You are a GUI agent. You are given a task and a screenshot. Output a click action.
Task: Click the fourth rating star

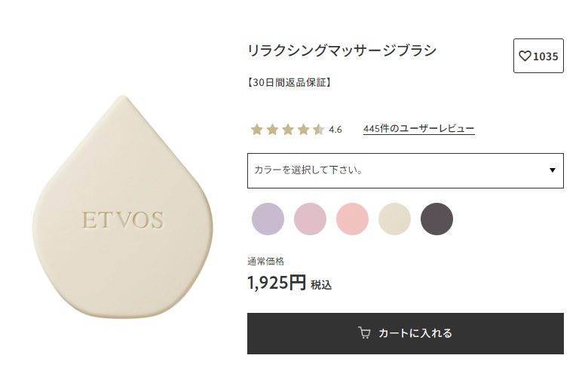[303, 130]
